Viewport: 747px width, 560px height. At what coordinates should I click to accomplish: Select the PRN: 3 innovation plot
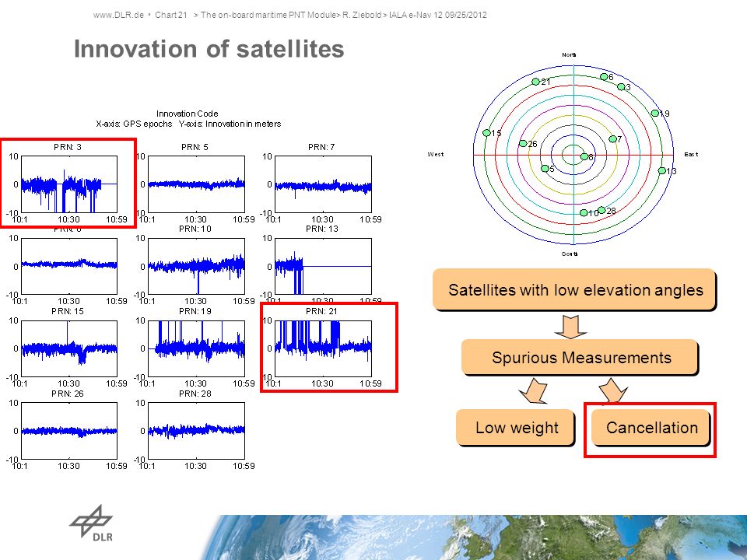coord(69,184)
